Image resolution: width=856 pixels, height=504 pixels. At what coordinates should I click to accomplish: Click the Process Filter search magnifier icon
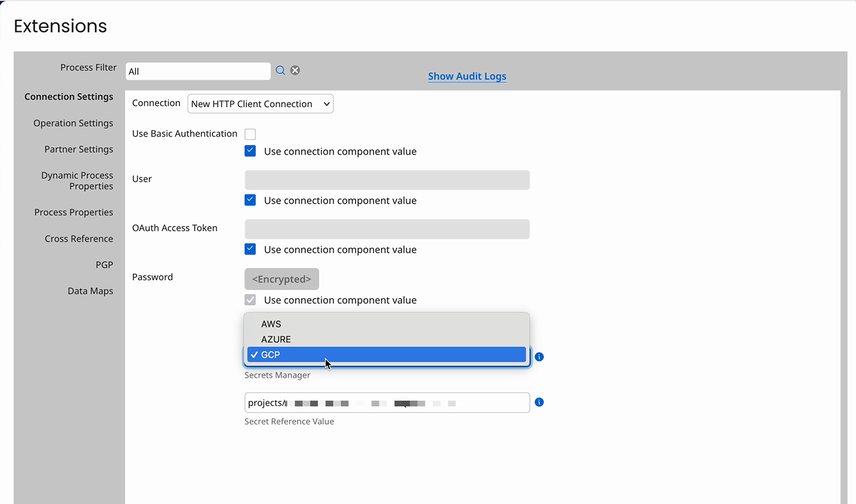(280, 70)
